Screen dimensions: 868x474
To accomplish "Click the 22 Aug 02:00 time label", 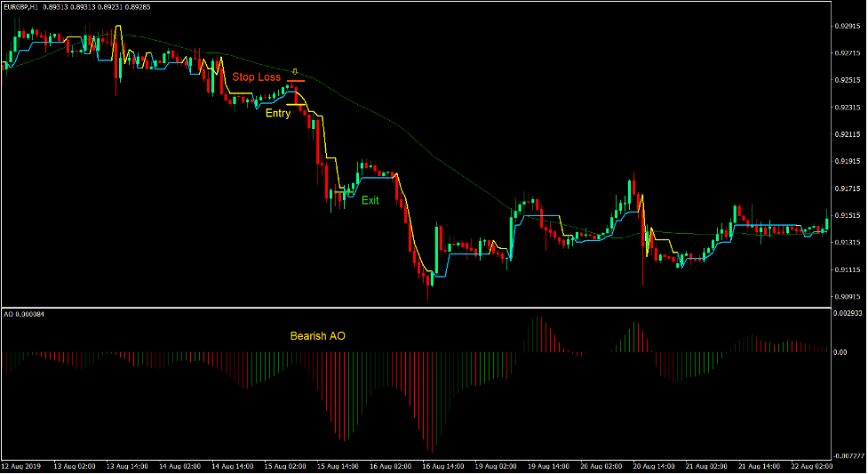I will 811,467.
